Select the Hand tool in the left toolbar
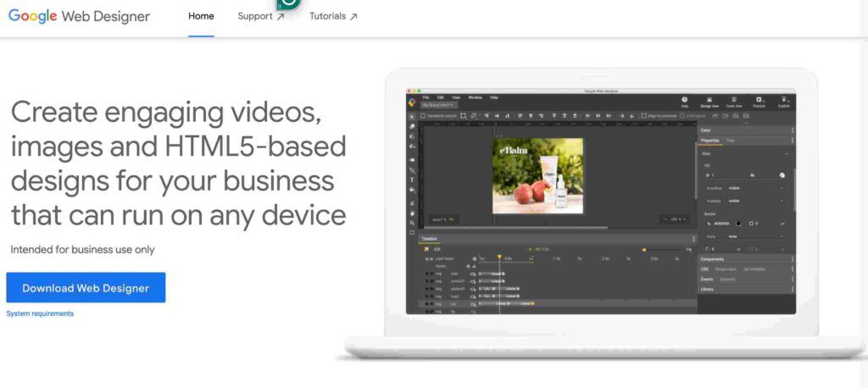868x388 pixels. [x=412, y=213]
